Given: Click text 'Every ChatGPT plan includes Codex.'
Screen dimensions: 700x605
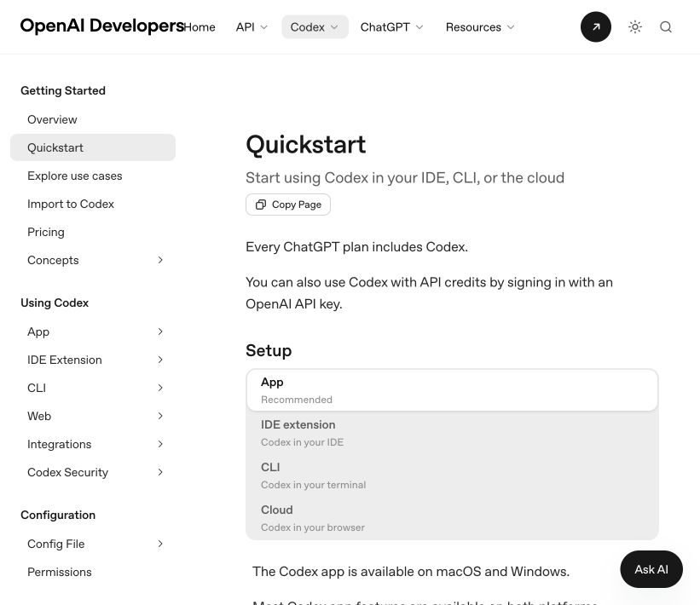Looking at the screenshot, I should [356, 247].
